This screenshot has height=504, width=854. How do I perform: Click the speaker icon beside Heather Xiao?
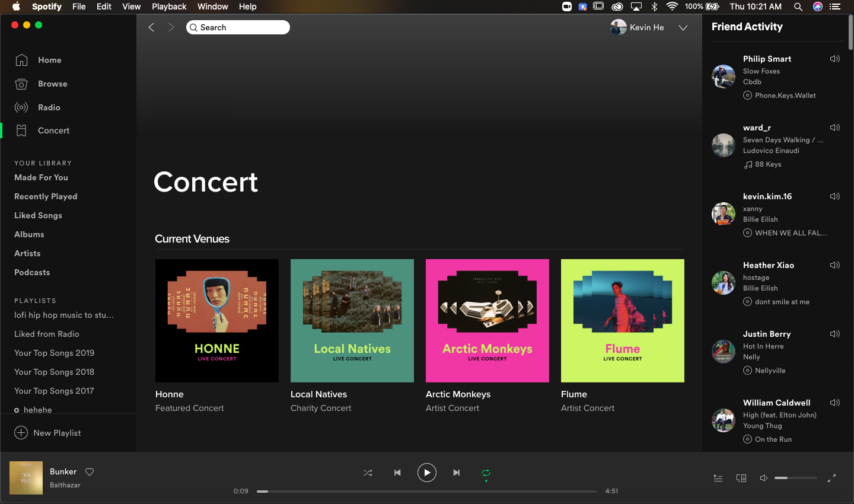tap(835, 265)
